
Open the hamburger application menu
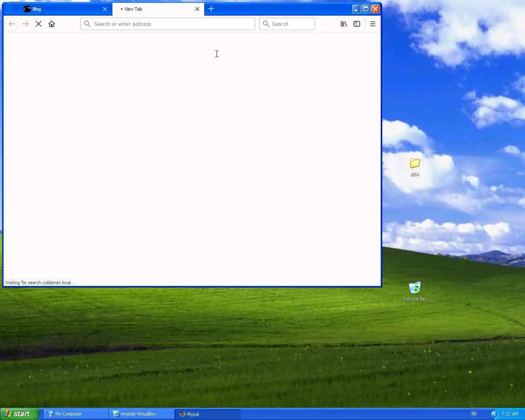[373, 24]
